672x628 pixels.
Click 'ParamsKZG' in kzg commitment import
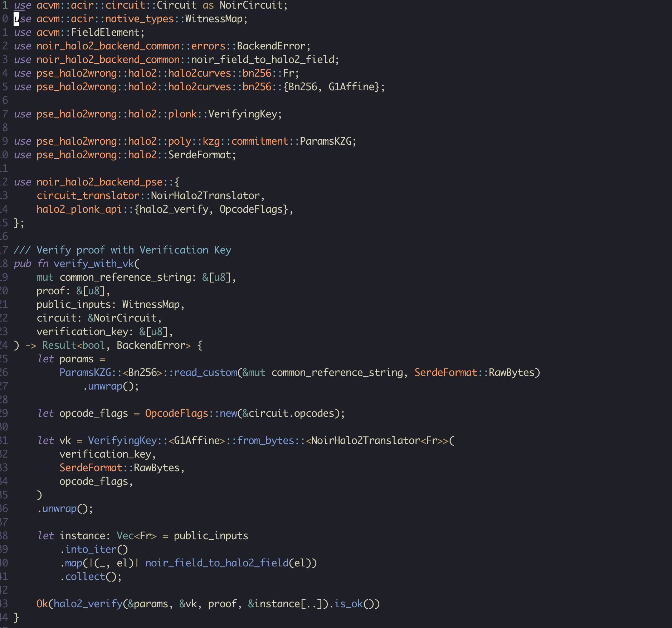326,141
